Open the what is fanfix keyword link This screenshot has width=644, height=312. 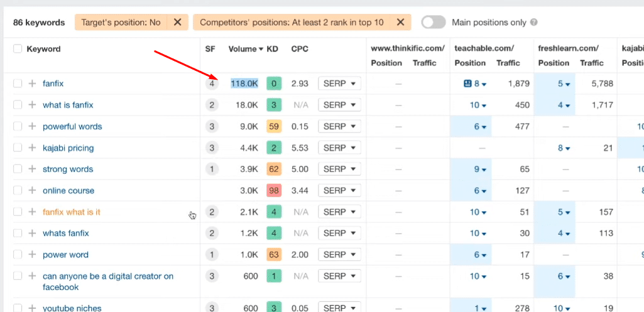68,105
